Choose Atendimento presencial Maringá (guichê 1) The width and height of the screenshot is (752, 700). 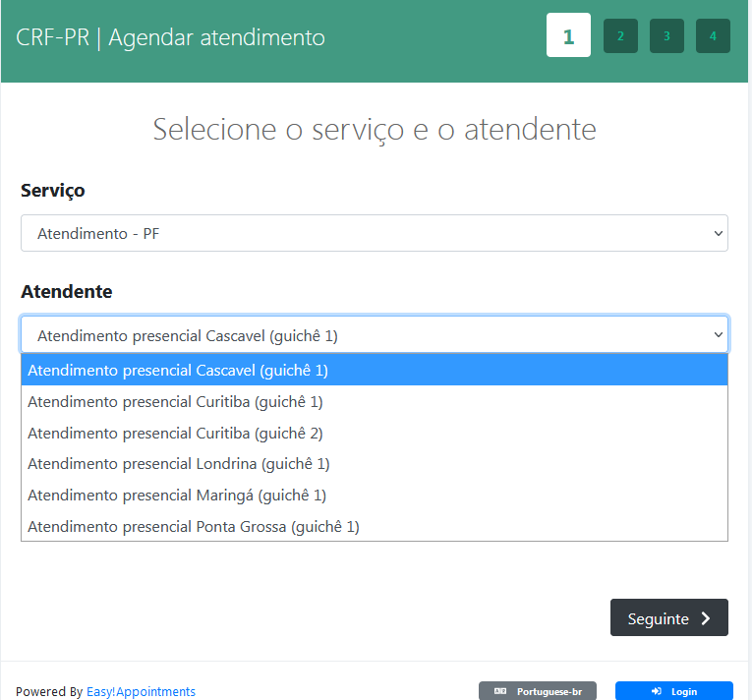[177, 496]
